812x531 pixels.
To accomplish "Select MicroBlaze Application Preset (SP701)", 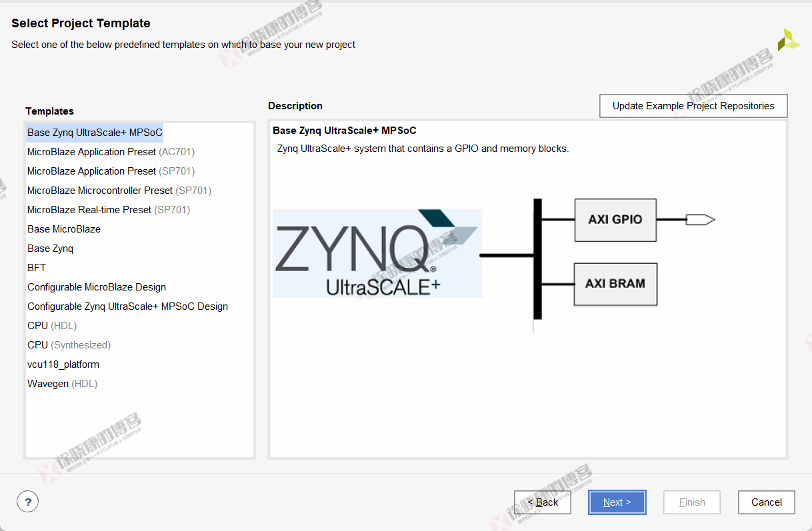I will (111, 171).
